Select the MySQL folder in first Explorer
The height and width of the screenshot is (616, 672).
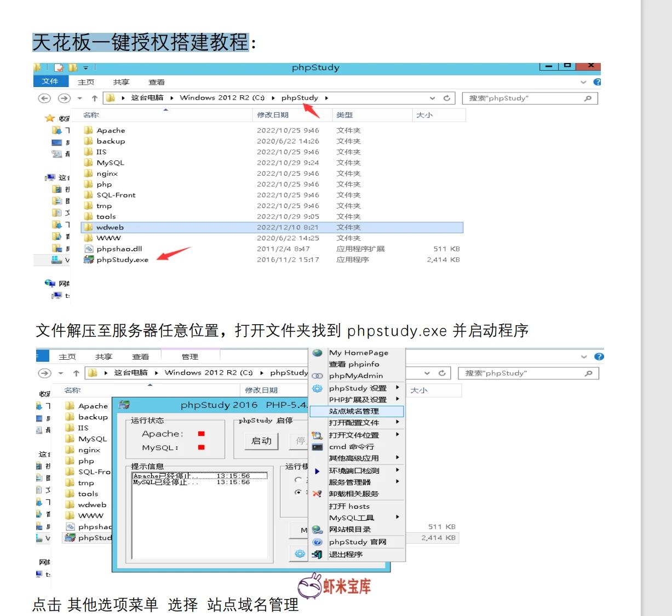point(110,163)
